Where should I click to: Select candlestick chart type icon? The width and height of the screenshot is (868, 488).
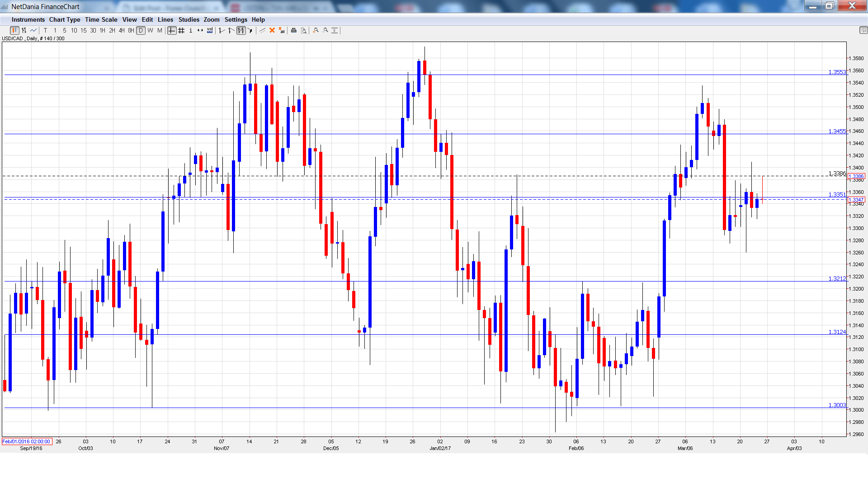pos(14,30)
